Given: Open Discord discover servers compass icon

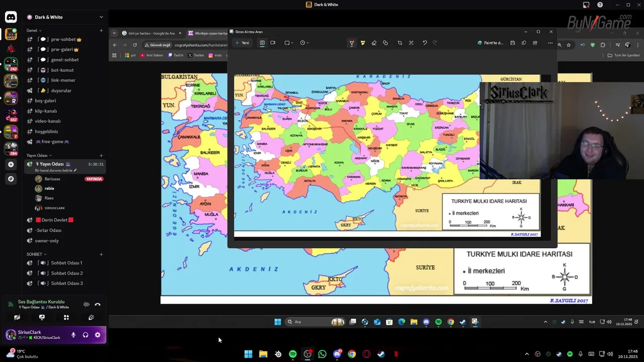Looking at the screenshot, I should click(x=11, y=178).
